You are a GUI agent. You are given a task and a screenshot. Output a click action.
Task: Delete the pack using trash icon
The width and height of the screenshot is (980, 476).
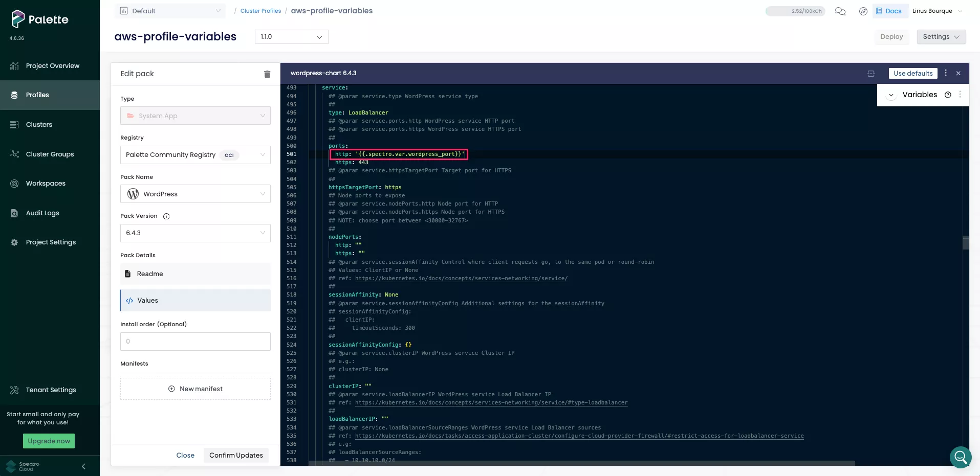tap(267, 74)
